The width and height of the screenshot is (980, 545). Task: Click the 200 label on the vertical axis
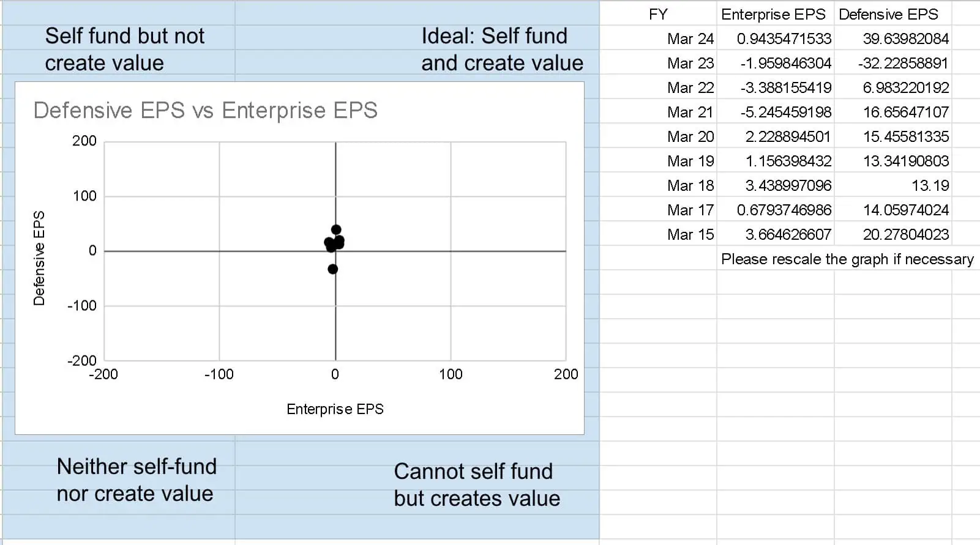coord(84,141)
